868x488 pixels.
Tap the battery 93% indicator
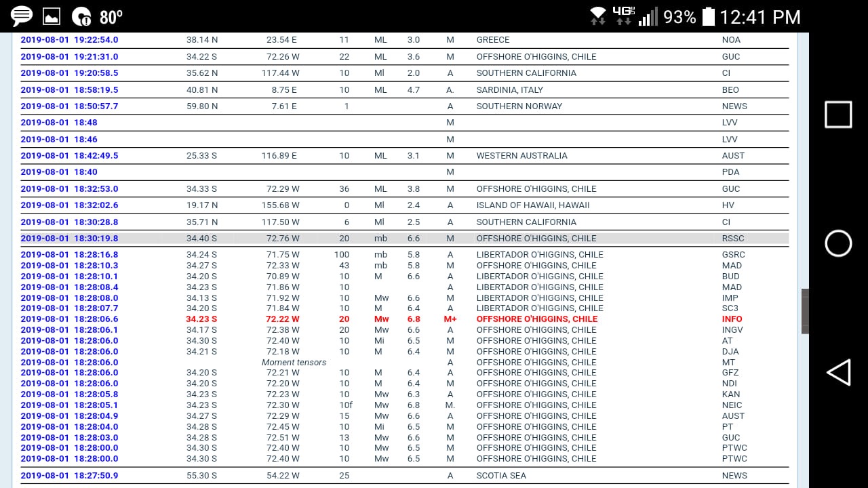690,16
